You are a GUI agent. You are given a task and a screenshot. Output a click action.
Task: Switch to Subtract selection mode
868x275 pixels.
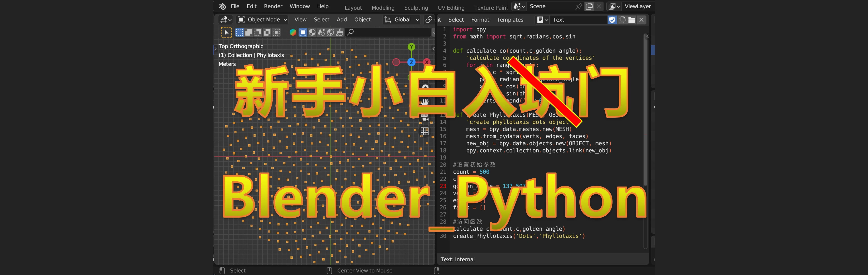[x=257, y=32]
